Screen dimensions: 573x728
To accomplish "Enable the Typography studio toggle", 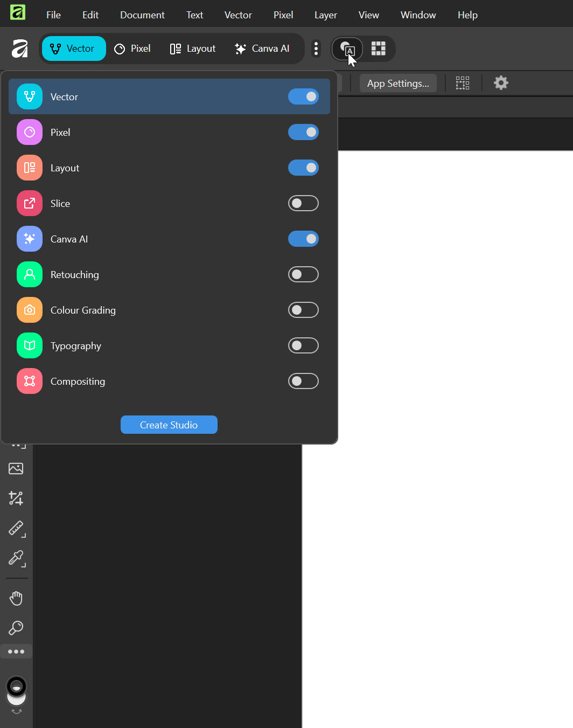I will pyautogui.click(x=303, y=346).
